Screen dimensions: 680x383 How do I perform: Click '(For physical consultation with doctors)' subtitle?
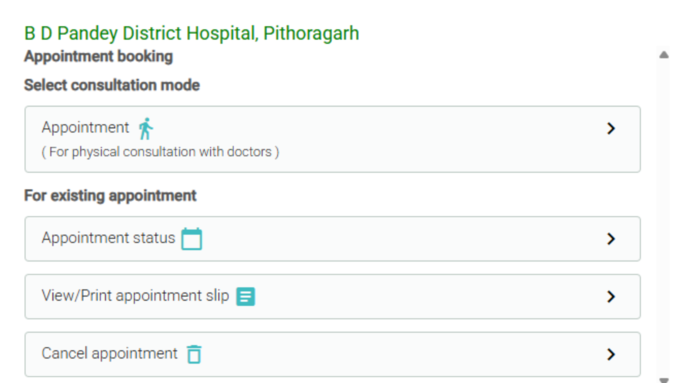[x=160, y=152]
